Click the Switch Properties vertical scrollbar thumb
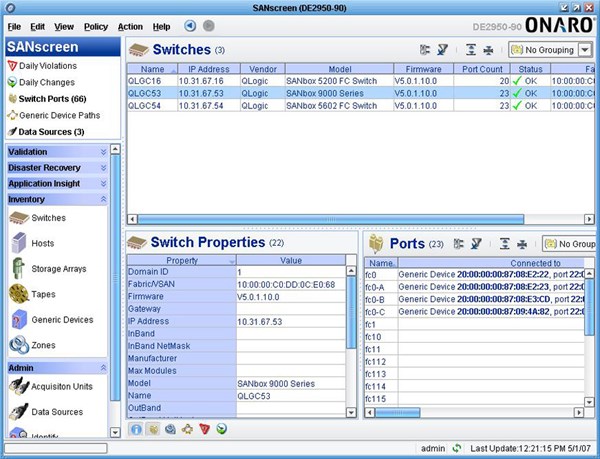600x459 pixels. click(x=351, y=313)
